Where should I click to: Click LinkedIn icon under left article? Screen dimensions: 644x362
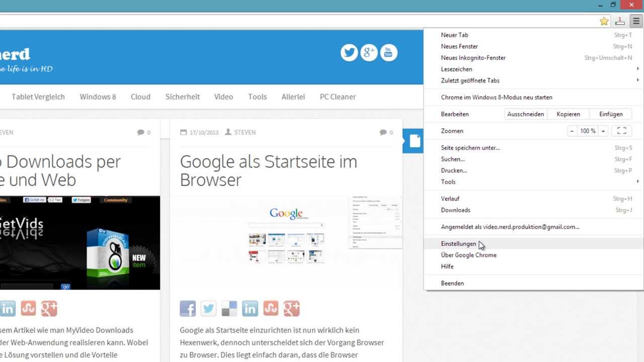pos(8,308)
